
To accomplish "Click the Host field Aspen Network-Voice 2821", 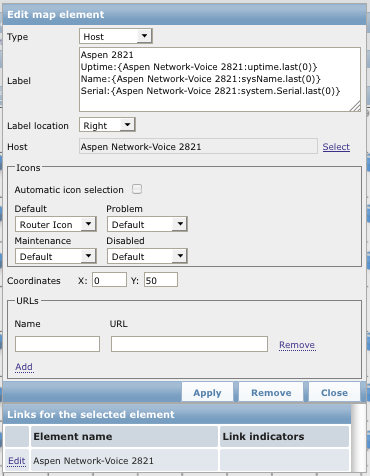I will tap(198, 147).
